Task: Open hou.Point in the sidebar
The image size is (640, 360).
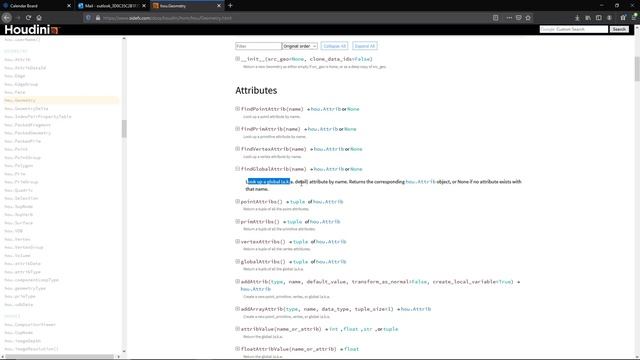Action: [16, 149]
